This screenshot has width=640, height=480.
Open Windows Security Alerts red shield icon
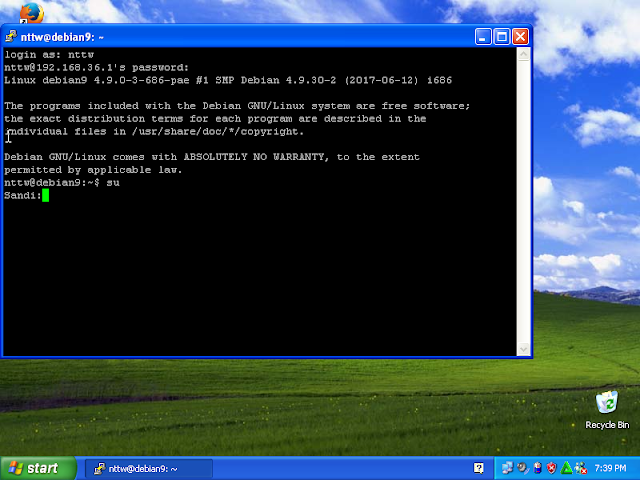click(551, 468)
